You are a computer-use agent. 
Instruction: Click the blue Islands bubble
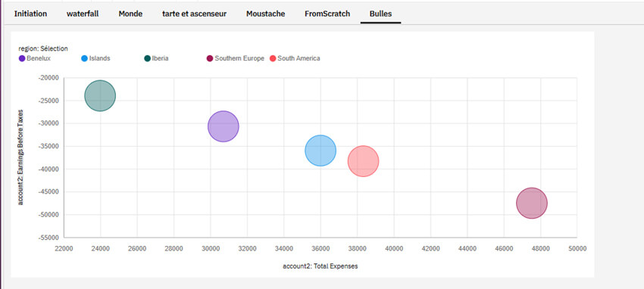tap(320, 151)
